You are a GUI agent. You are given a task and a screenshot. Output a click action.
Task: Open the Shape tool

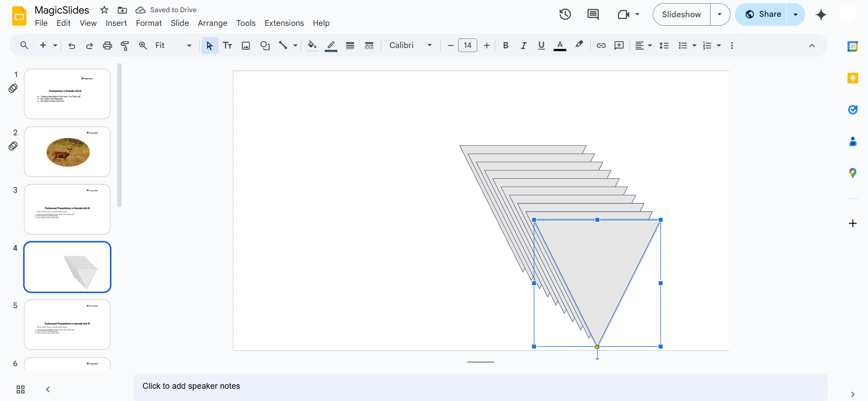(x=265, y=45)
